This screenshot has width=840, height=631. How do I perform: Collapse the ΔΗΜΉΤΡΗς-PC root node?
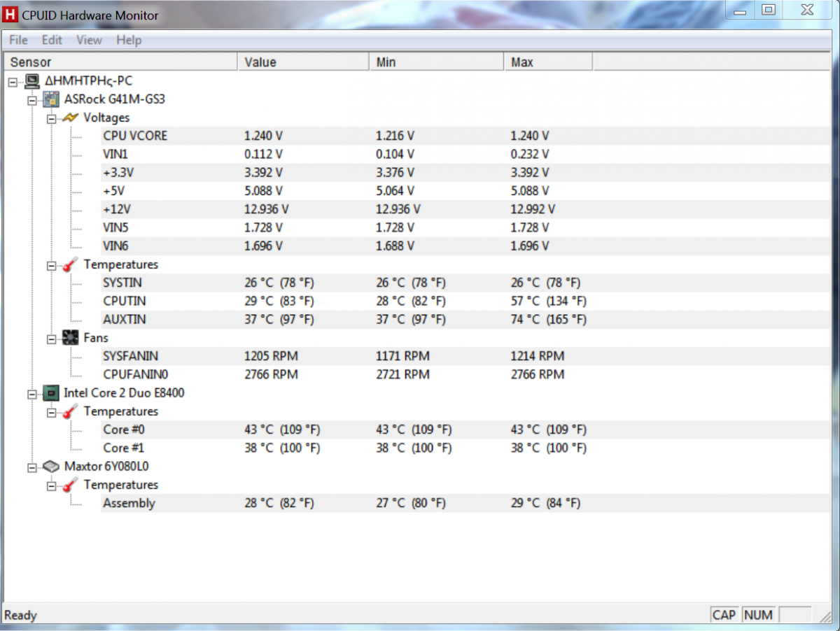(x=13, y=81)
